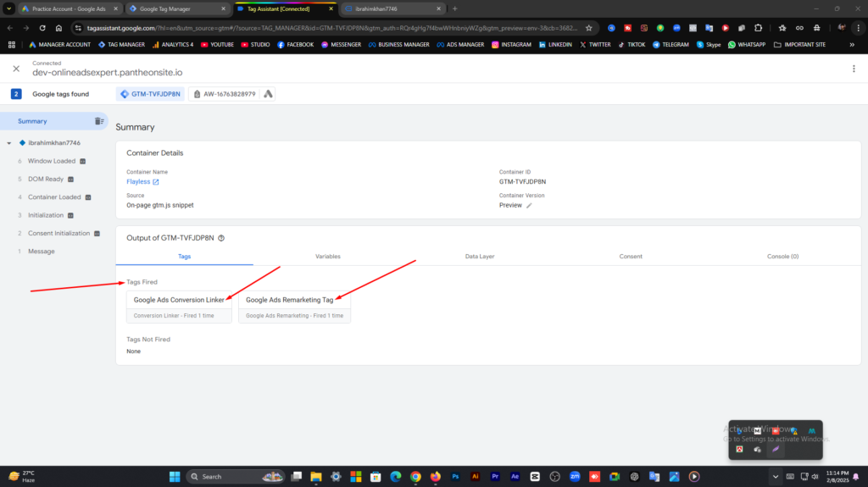Switch to Google Tag Manager browser tab

tap(176, 8)
